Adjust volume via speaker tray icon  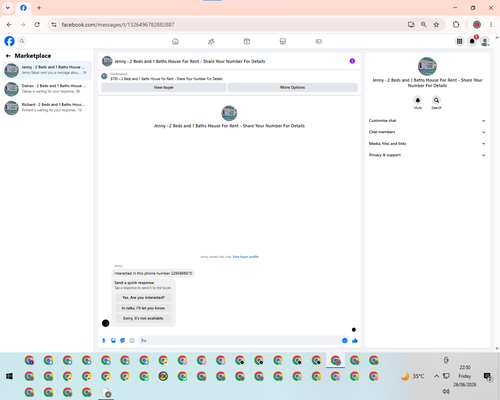(x=446, y=391)
